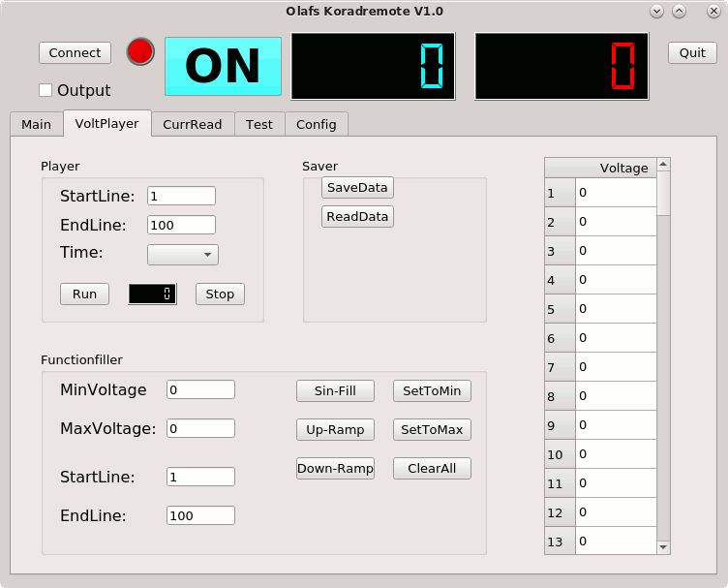Switch to the CurrRead tab
This screenshot has height=588, width=728.
pyautogui.click(x=193, y=124)
